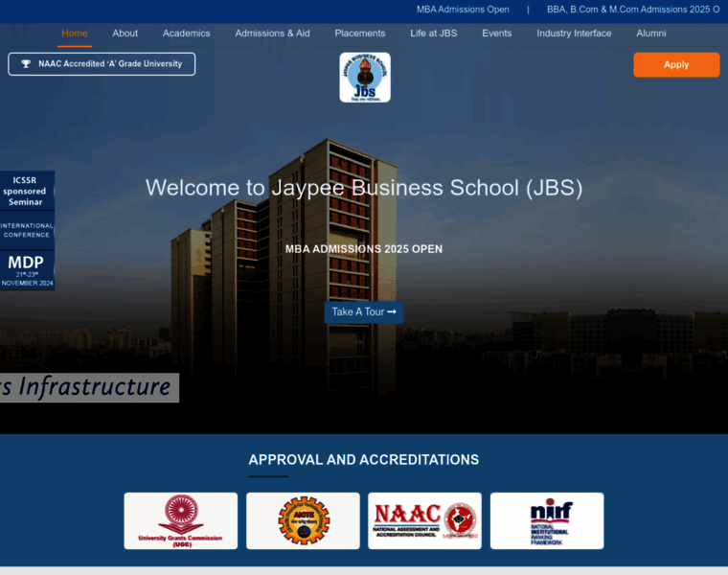Open the NIRF ranking framework logo
Viewport: 728px width, 575px height.
click(547, 520)
